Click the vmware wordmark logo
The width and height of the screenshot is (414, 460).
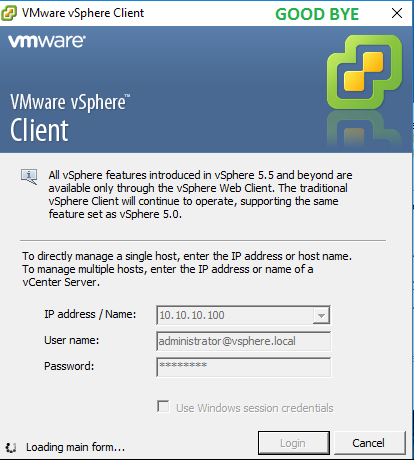coord(47,41)
